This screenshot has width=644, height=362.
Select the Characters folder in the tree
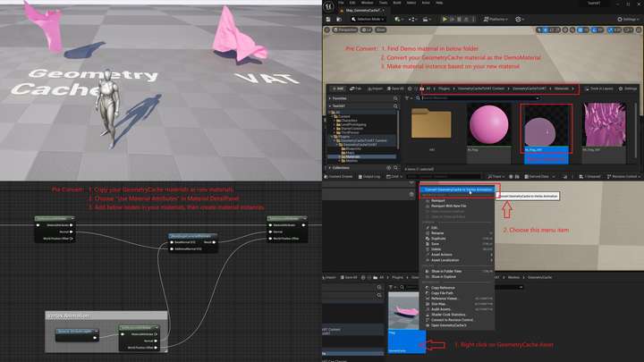[348, 121]
